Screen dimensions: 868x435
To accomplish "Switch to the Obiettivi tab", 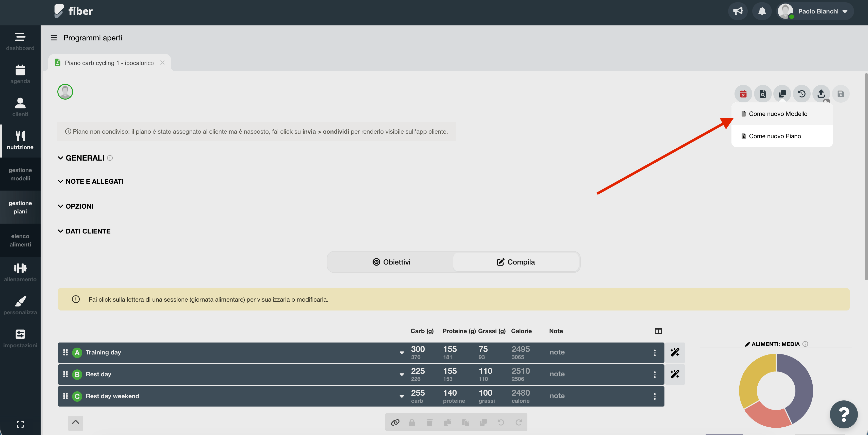I will [x=391, y=262].
